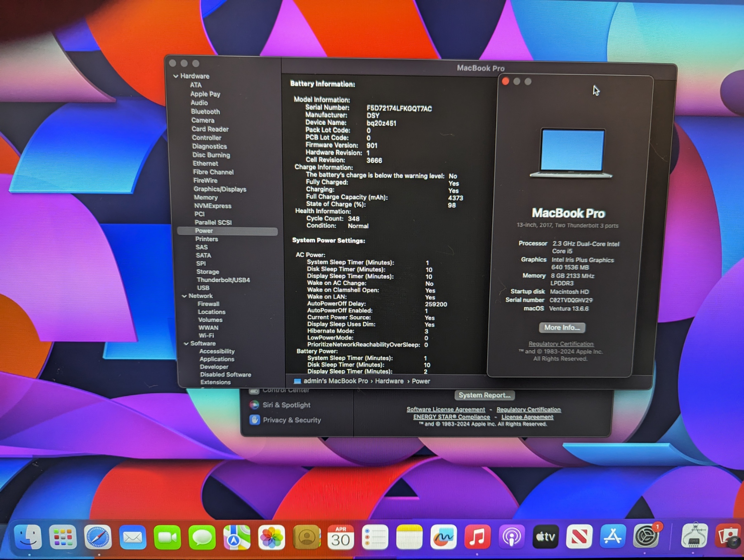Image resolution: width=744 pixels, height=560 pixels.
Task: Open the Music app icon
Action: pos(477,537)
